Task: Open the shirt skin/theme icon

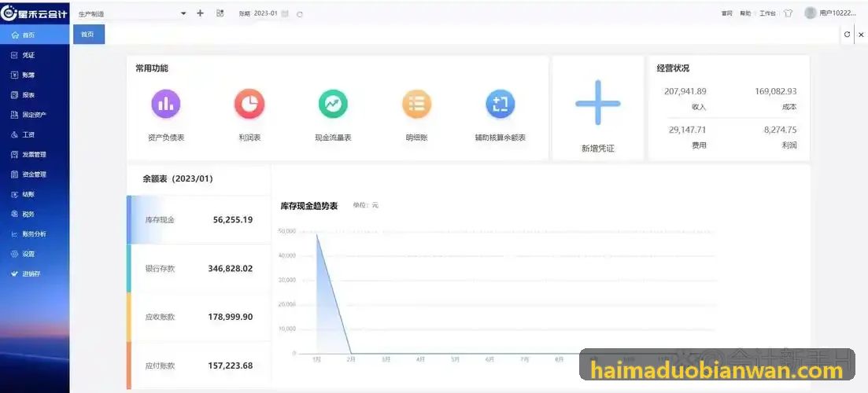Action: (789, 13)
